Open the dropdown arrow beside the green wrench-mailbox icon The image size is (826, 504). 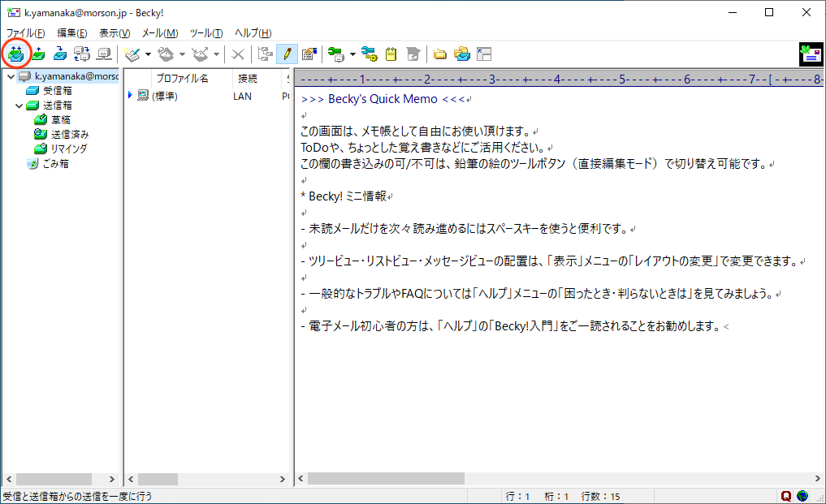point(352,54)
